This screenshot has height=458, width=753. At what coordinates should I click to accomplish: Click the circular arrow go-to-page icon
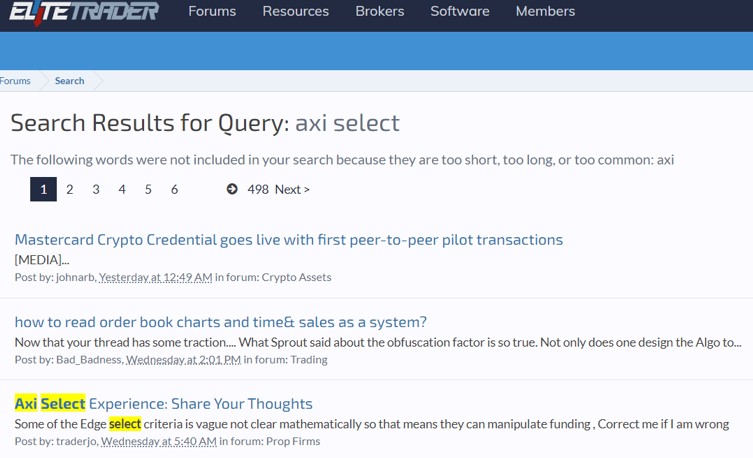coord(232,189)
